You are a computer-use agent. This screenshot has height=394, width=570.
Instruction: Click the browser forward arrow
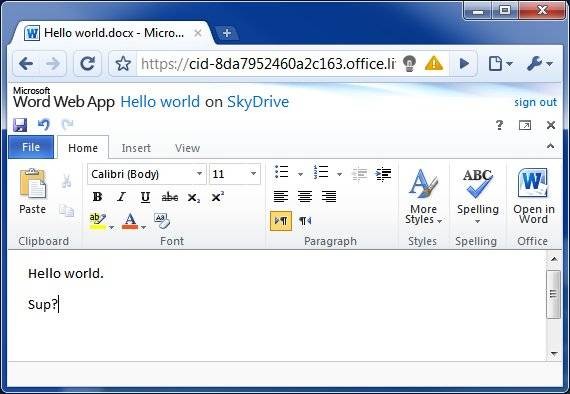coord(53,64)
